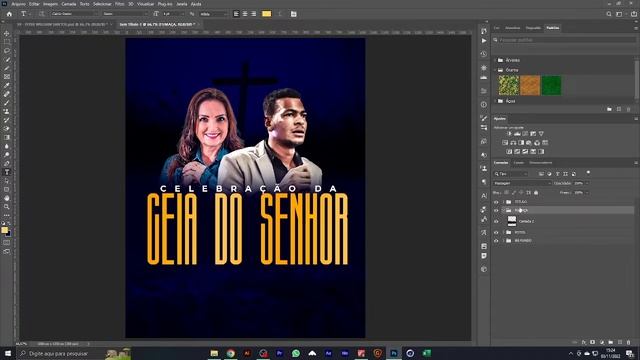Select the Pen tool
640x360 pixels.
7,164
